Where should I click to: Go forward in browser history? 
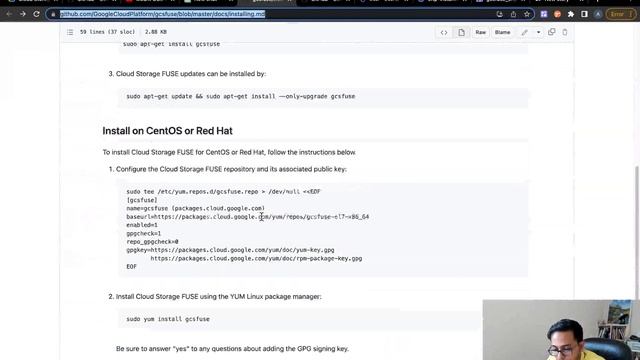[22, 14]
